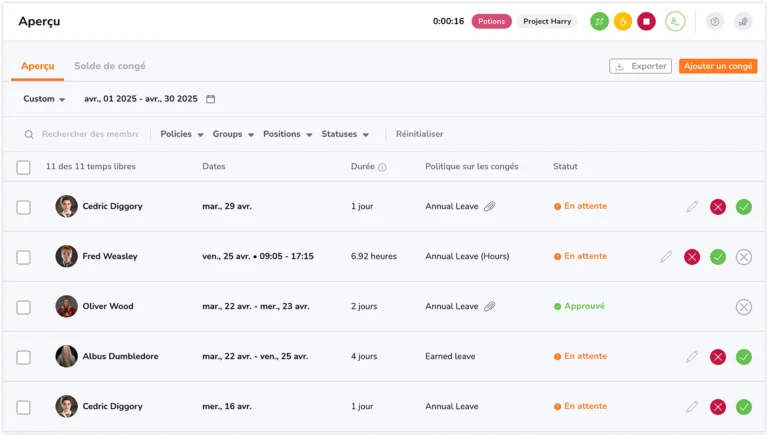Click the yellow break timer icon

(x=623, y=22)
